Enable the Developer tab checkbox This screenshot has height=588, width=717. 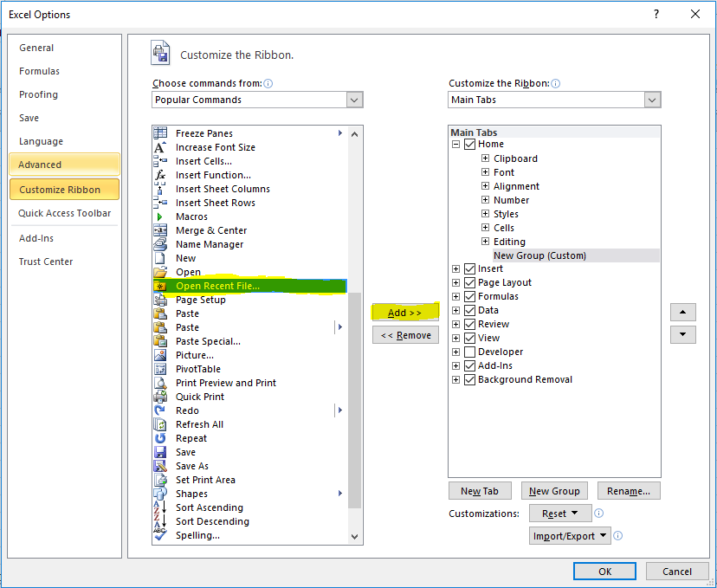[x=469, y=352]
